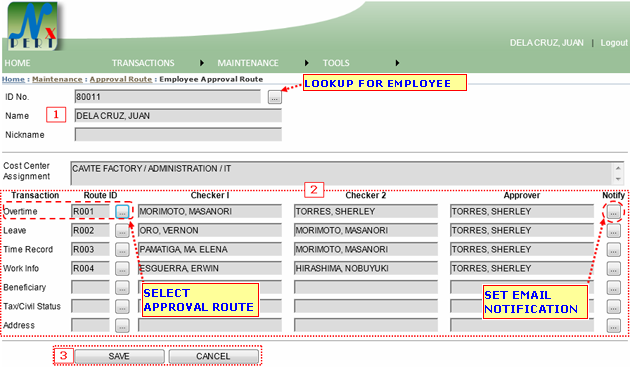Click the CANCEL button
Image resolution: width=630 pixels, height=367 pixels.
pyautogui.click(x=213, y=356)
